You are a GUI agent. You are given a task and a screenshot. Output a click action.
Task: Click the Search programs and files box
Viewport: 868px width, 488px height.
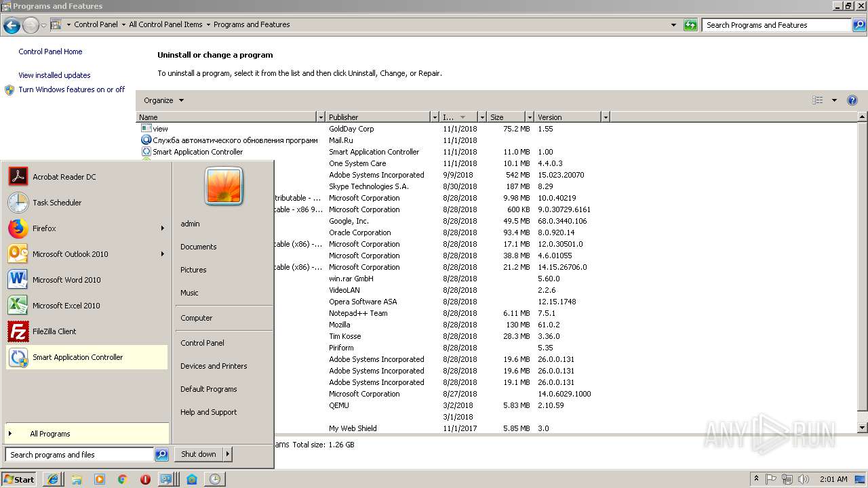pyautogui.click(x=80, y=455)
